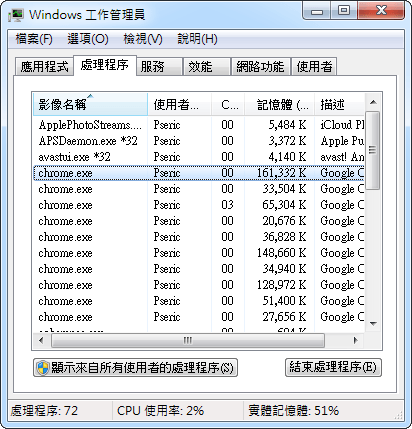The width and height of the screenshot is (412, 429).
Task: Select the ApplePhotoStreams process row
Action: click(199, 125)
